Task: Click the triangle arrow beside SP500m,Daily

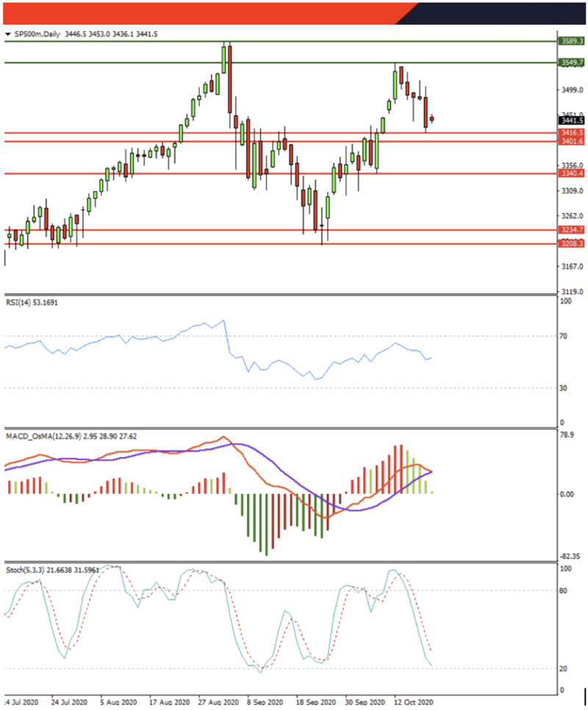Action: click(x=7, y=34)
